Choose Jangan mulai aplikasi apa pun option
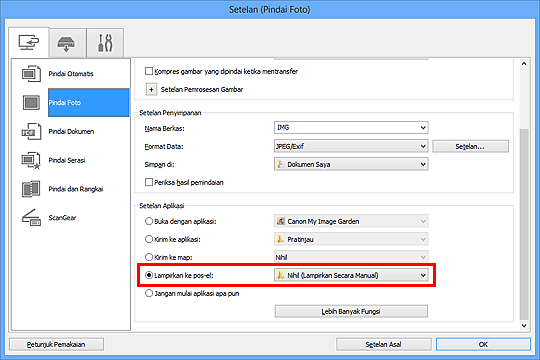540x360 pixels. [149, 294]
